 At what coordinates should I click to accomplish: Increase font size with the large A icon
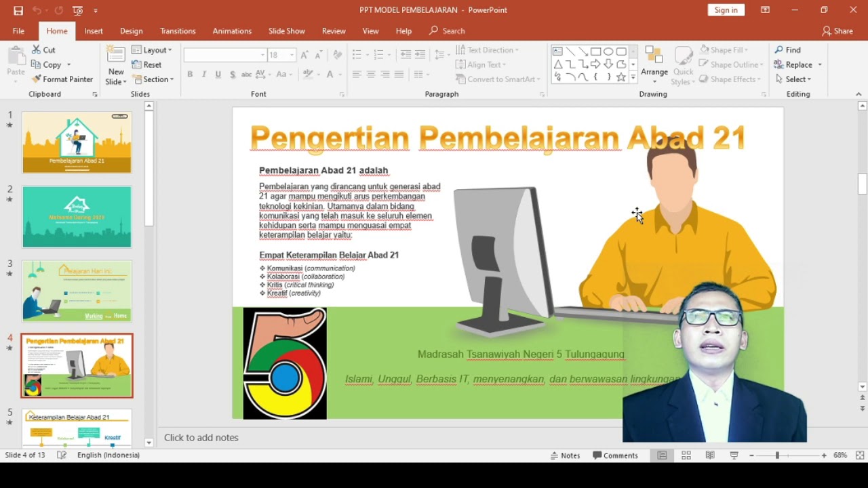304,55
